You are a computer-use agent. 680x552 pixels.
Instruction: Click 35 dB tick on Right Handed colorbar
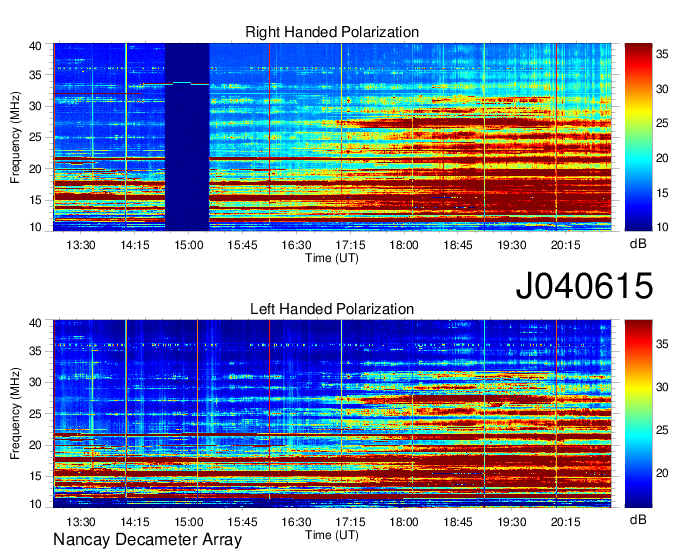[662, 54]
